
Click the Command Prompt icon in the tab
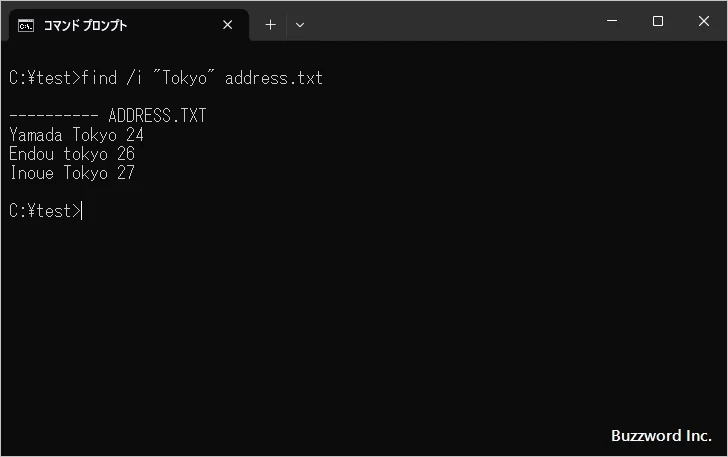pyautogui.click(x=26, y=25)
